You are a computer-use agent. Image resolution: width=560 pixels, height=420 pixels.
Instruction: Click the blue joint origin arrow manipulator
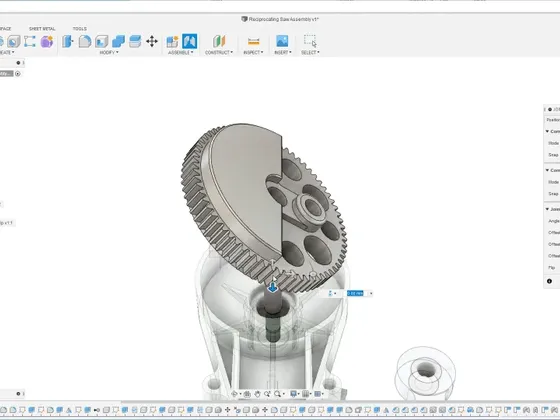272,287
